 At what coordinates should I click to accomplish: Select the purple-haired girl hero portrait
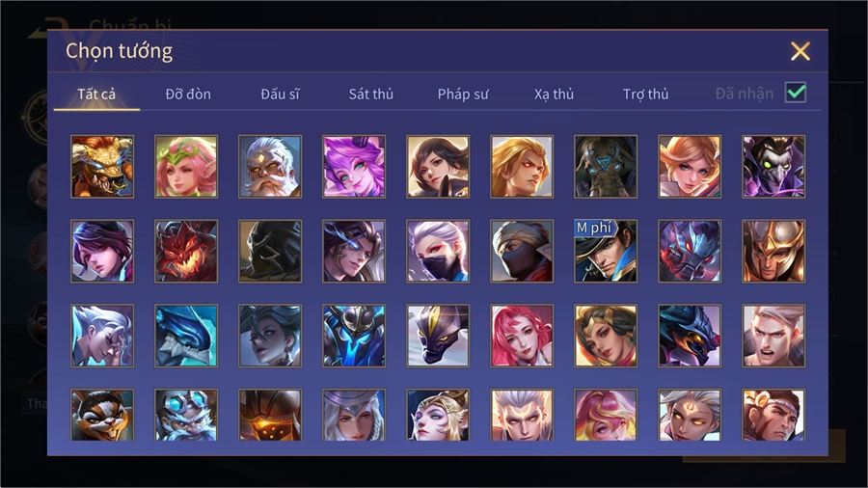point(354,167)
